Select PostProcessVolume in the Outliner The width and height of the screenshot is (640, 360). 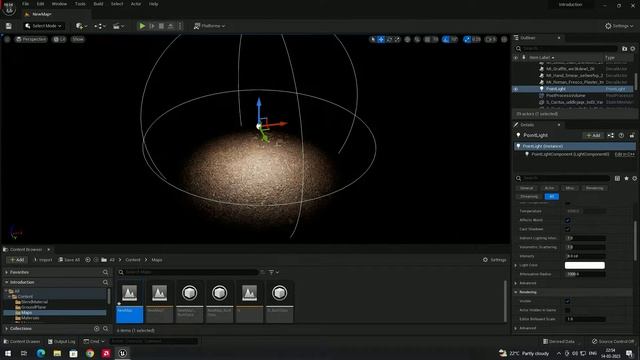pos(565,96)
